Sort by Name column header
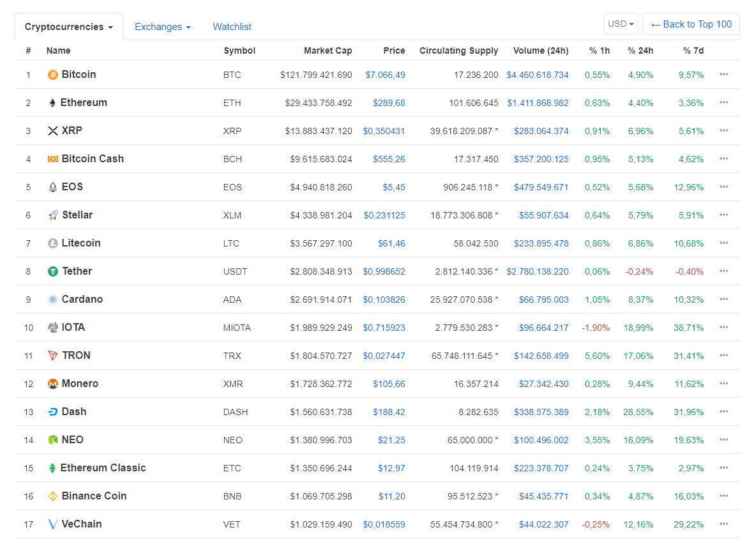 [x=58, y=50]
